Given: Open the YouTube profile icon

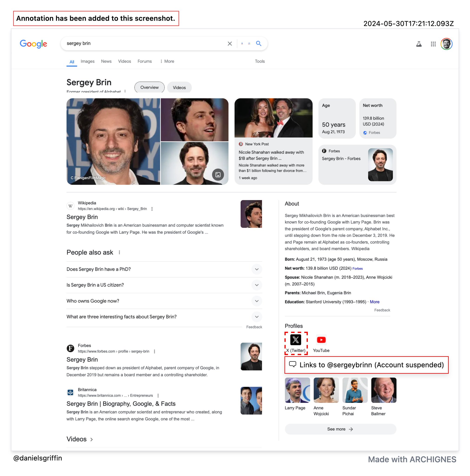Looking at the screenshot, I should click(321, 340).
